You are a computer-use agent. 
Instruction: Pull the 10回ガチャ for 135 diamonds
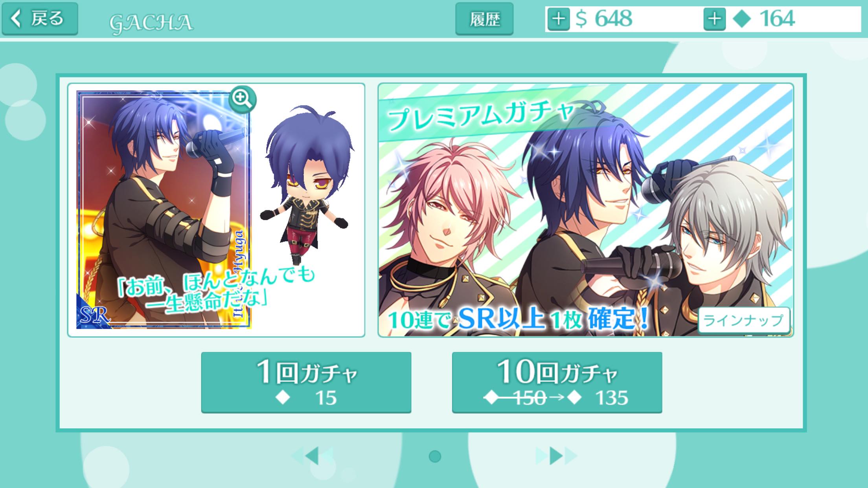point(557,382)
